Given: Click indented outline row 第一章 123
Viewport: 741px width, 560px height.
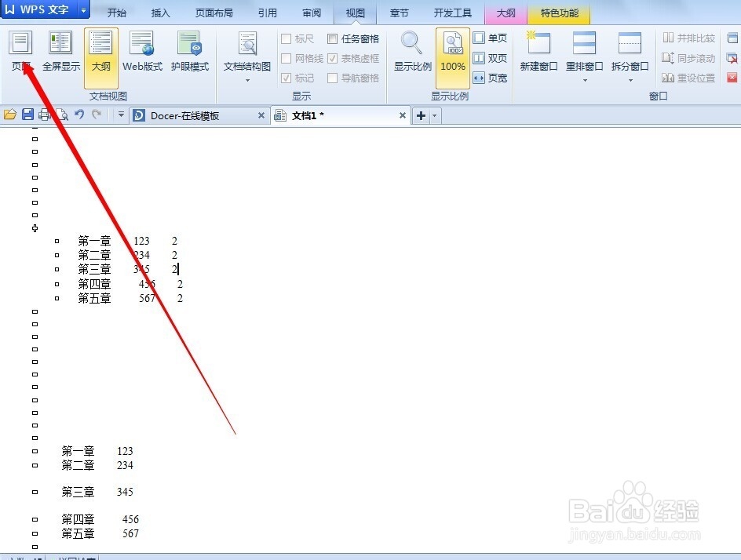Looking at the screenshot, I should point(128,241).
